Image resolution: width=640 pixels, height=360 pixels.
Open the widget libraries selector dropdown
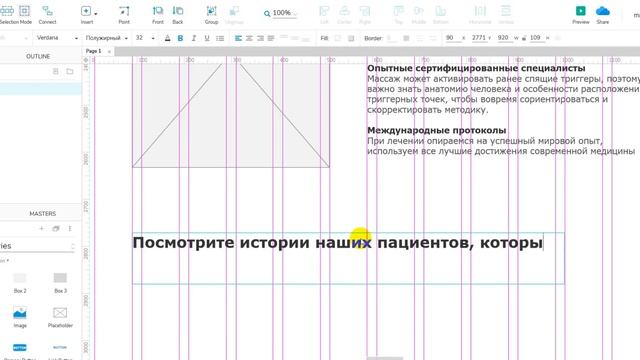point(37,246)
